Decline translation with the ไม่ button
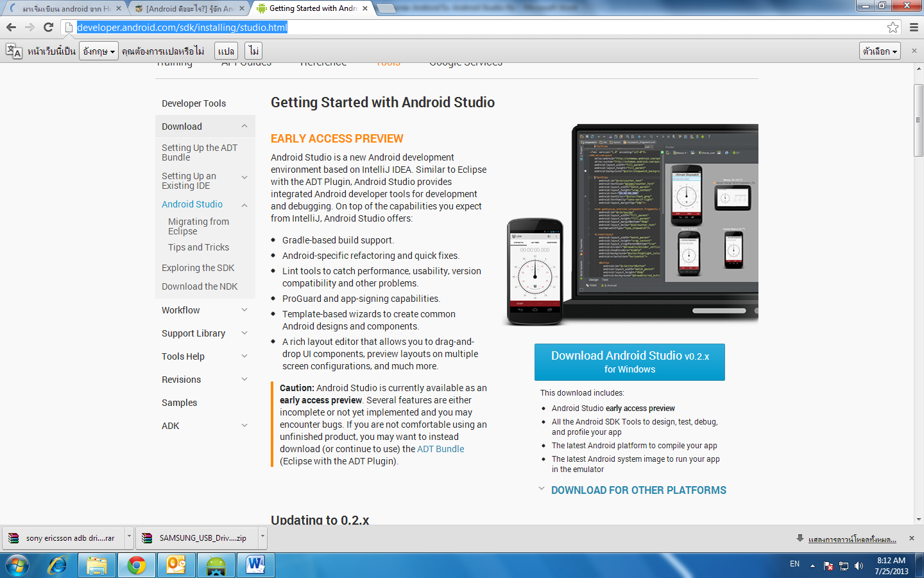The image size is (924, 578). (254, 51)
